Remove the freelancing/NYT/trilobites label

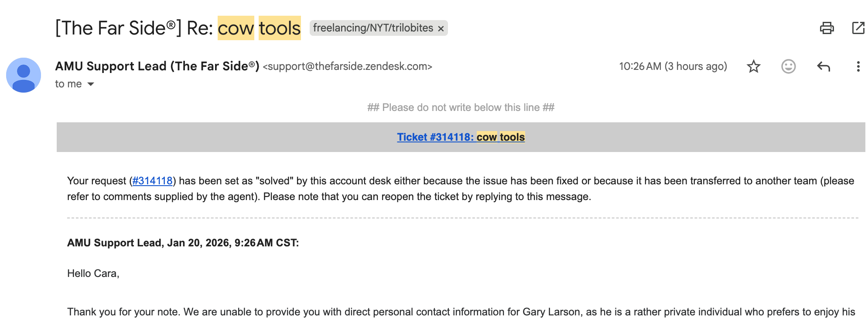tap(441, 29)
